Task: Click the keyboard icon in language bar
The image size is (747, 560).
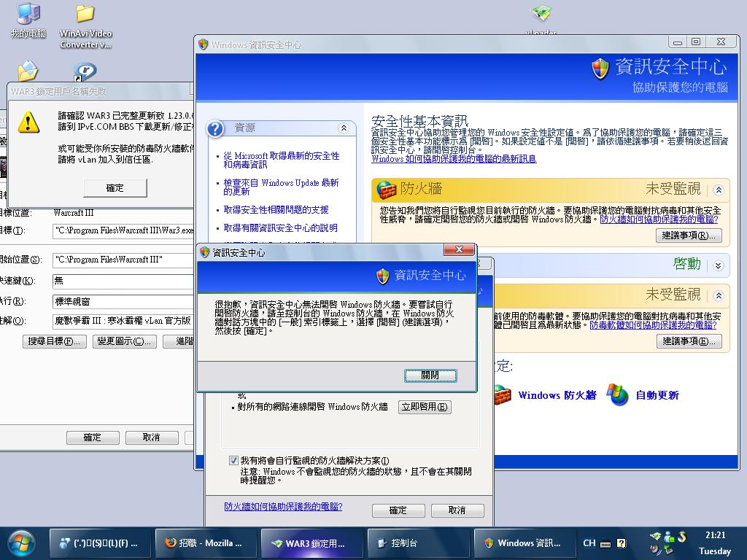Action: [x=605, y=543]
